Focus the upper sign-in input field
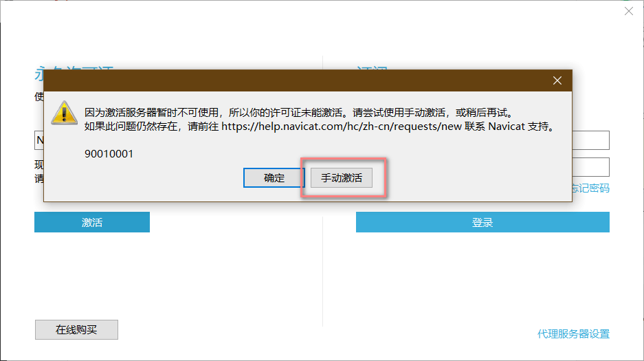 point(590,140)
